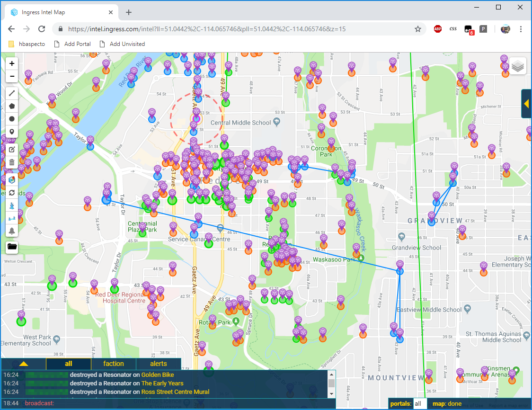Viewport: 532px width, 410px height.
Task: Toggle the Adblock Plus extension icon
Action: coord(438,29)
